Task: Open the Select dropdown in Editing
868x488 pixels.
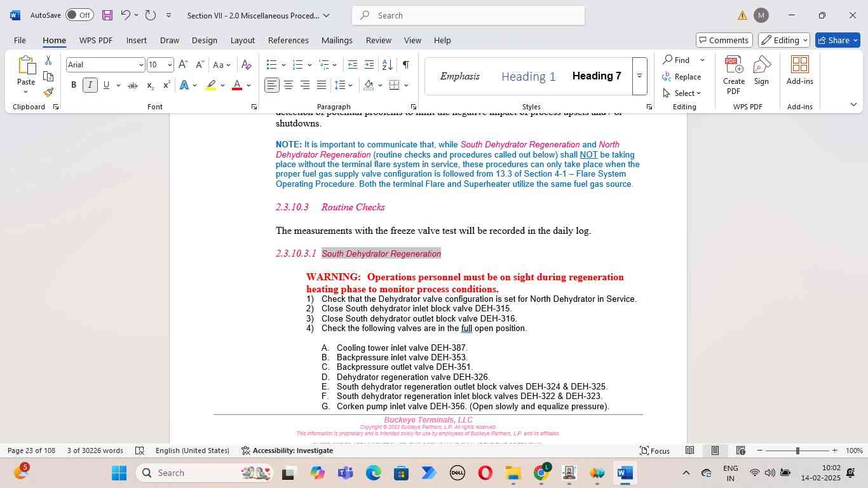Action: coord(682,93)
